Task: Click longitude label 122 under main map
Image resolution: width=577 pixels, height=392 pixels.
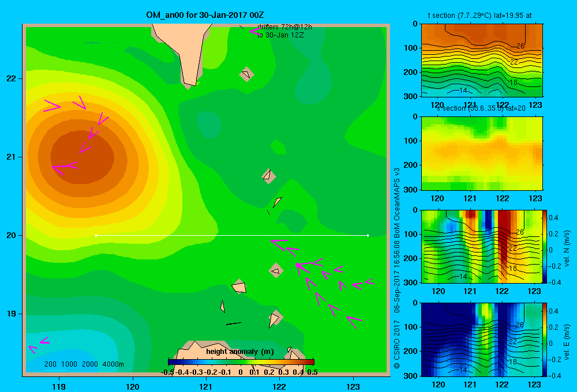Action: 279,386
